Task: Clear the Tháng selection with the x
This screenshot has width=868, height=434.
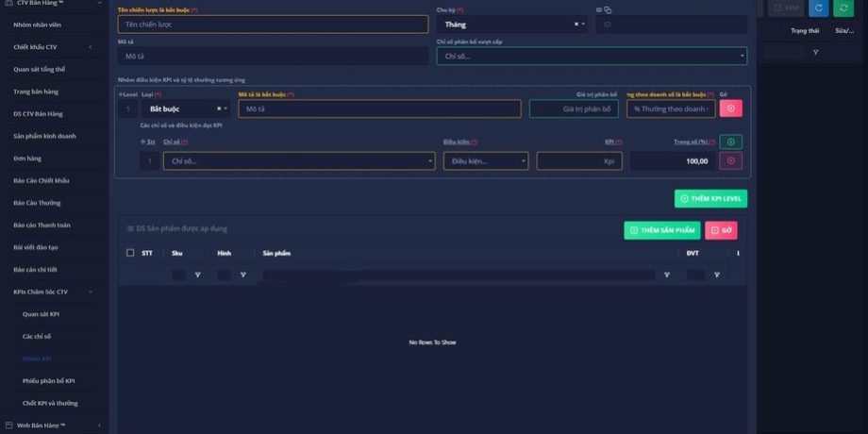Action: [x=576, y=25]
